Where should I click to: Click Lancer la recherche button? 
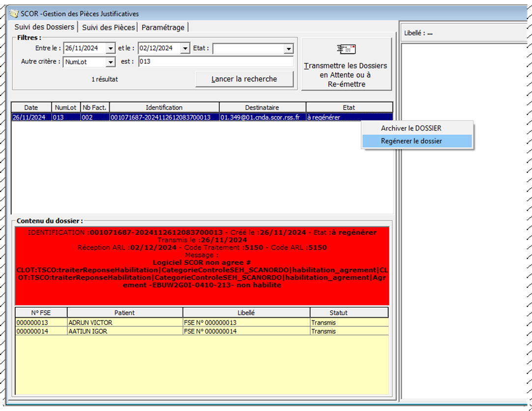[x=244, y=79]
